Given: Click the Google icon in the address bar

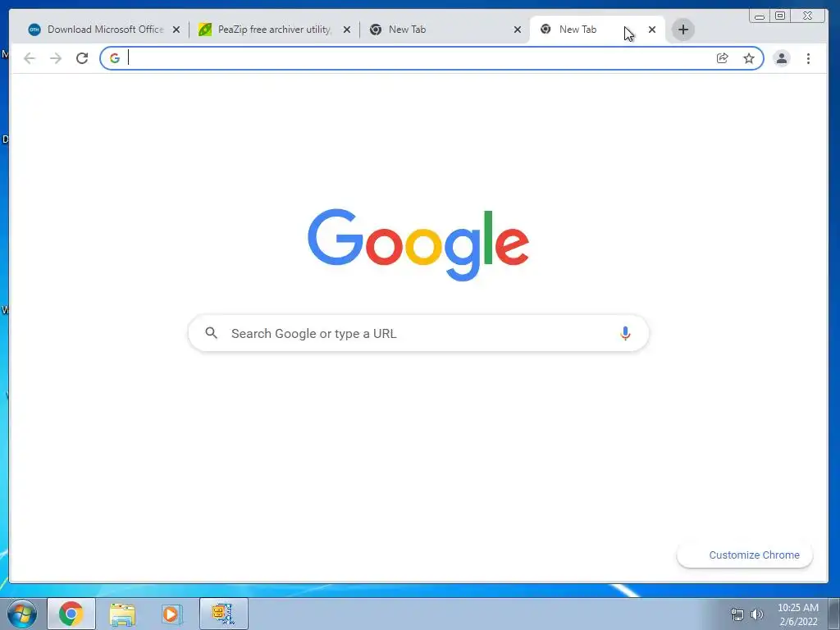Looking at the screenshot, I should tap(115, 58).
